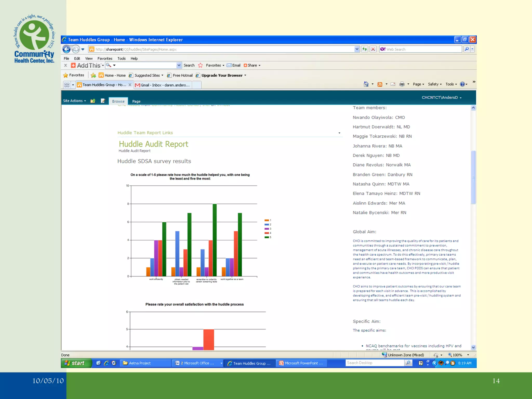The height and width of the screenshot is (399, 532).
Task: Click the Stop loading X icon
Action: [373, 49]
